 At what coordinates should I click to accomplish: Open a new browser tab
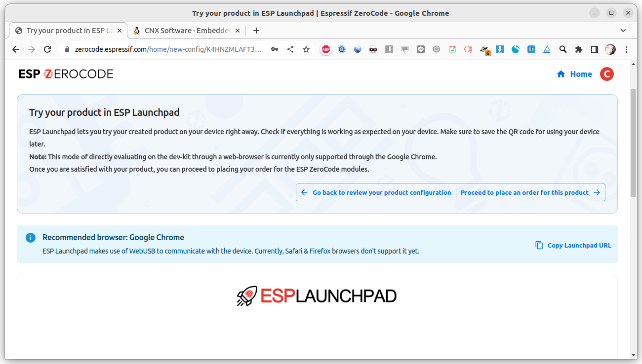pos(256,31)
